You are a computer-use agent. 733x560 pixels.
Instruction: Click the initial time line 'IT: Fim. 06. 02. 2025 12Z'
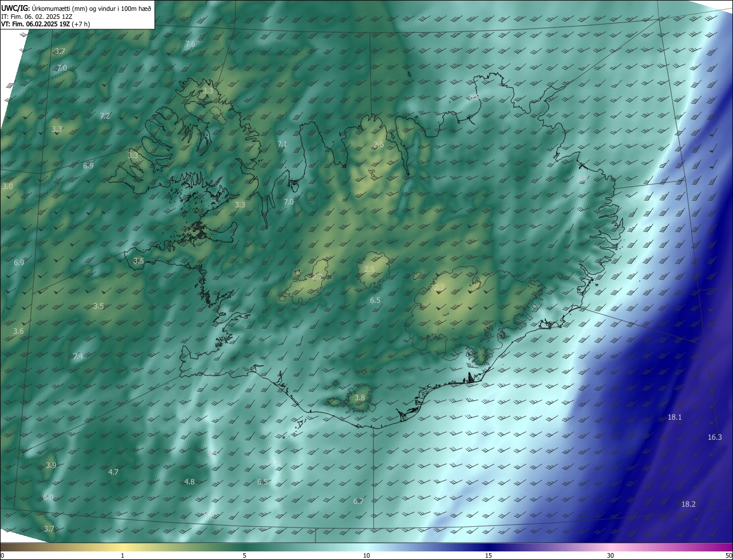(37, 16)
